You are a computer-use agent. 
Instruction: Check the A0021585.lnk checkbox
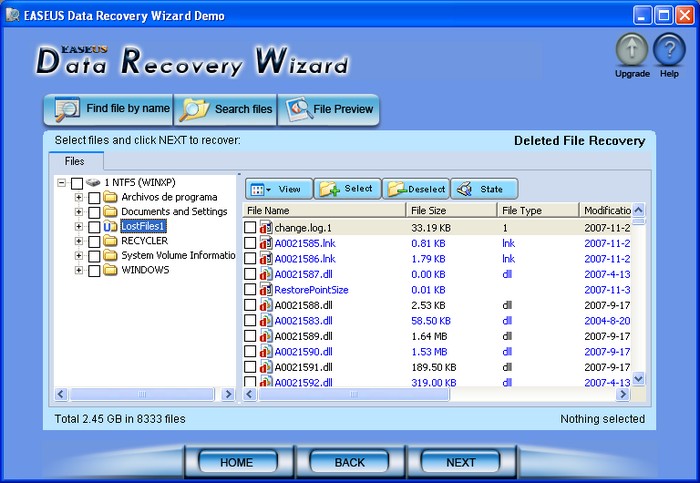point(250,243)
